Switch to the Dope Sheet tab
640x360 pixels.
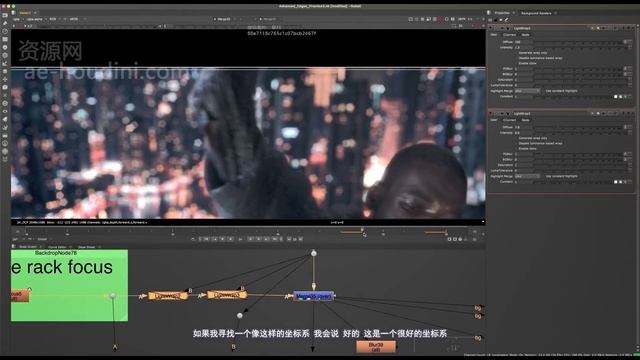click(86, 247)
